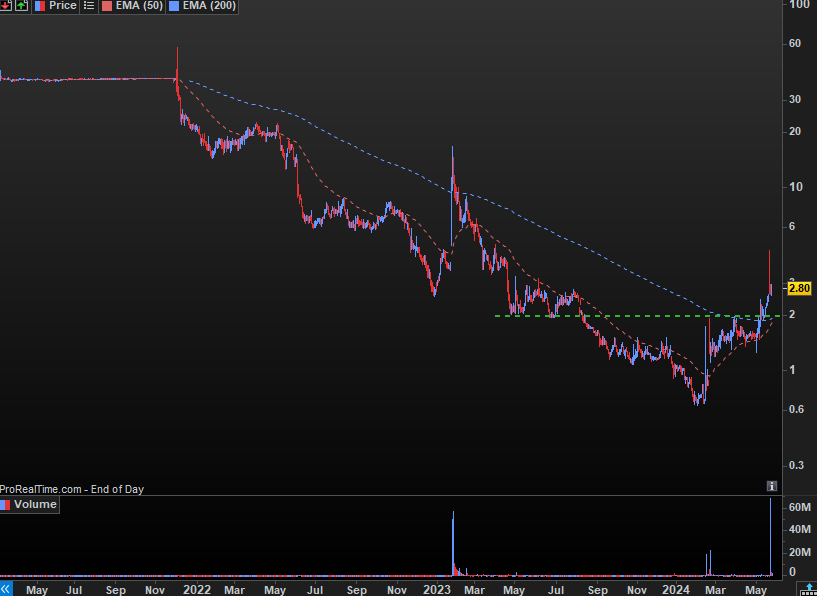817x596 pixels.
Task: Click the '20M' volume axis value
Action: (799, 552)
